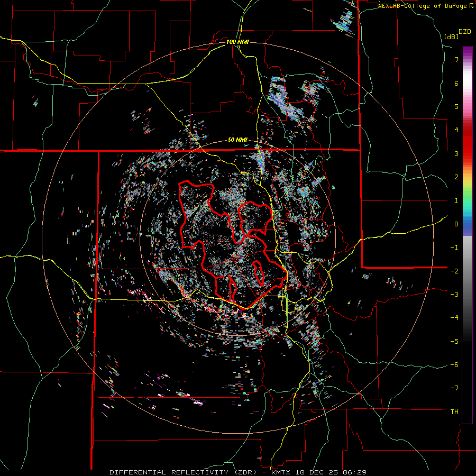Click the "50 NMI" range ring label

pyautogui.click(x=237, y=140)
